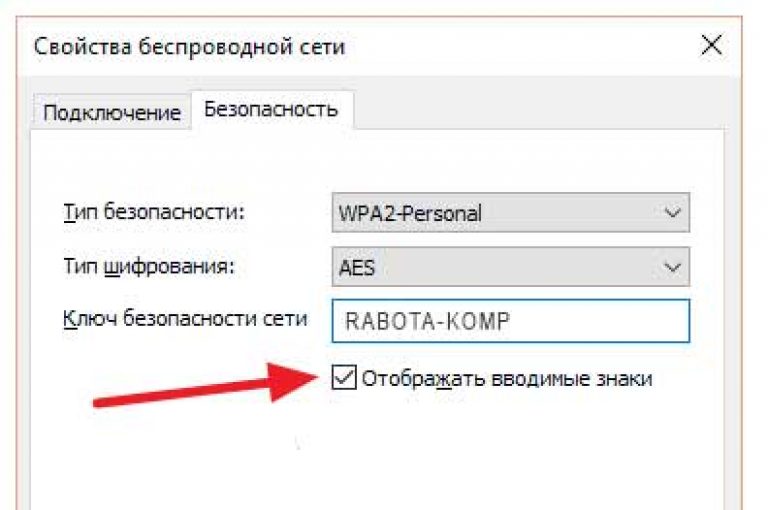Close the wireless network properties dialog
The height and width of the screenshot is (510, 768).
pos(711,46)
